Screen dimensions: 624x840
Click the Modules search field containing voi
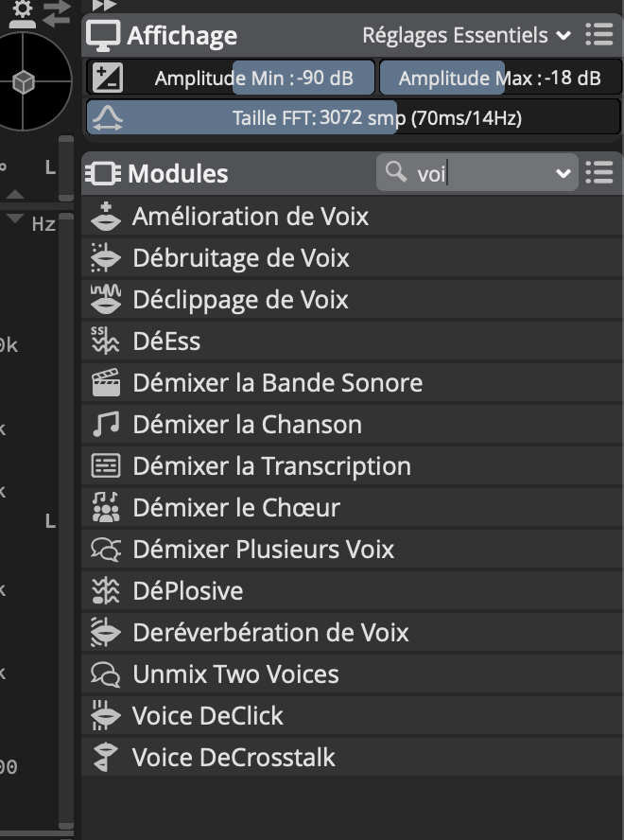pyautogui.click(x=477, y=172)
